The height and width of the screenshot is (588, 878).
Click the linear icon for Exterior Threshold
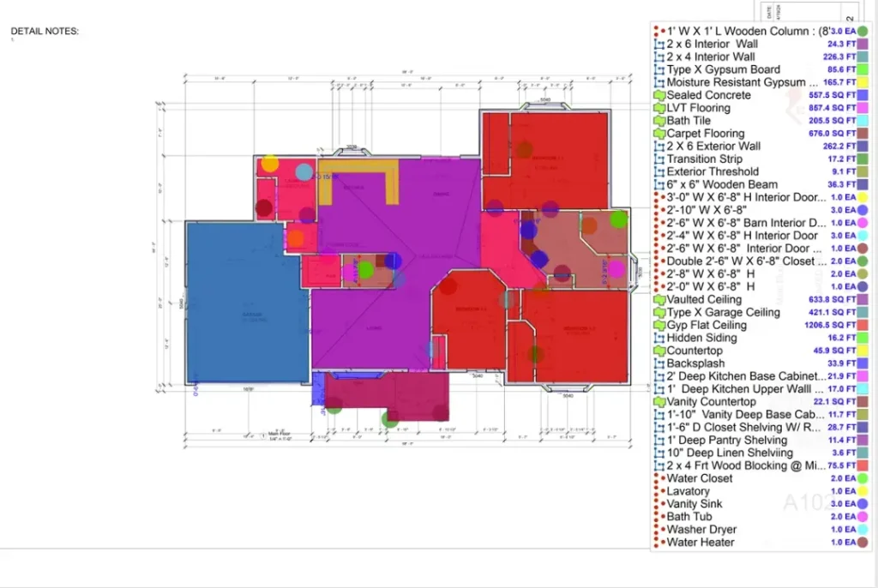point(659,172)
